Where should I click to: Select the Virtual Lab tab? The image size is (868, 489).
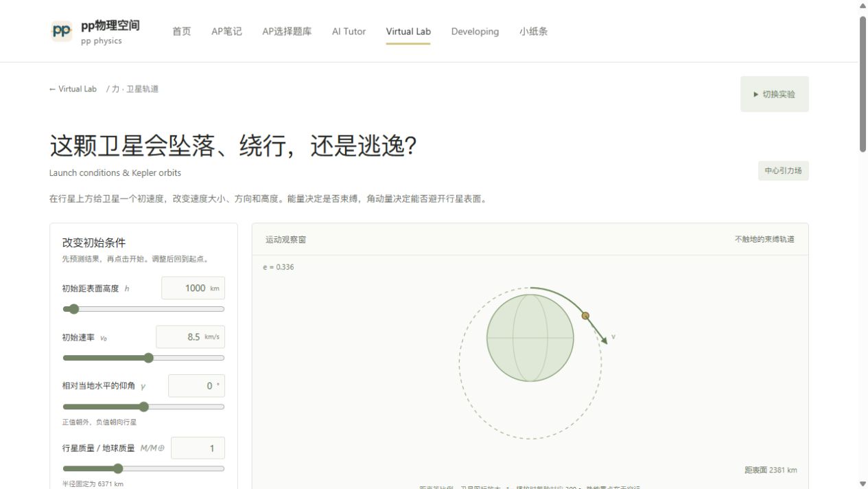[x=408, y=32]
